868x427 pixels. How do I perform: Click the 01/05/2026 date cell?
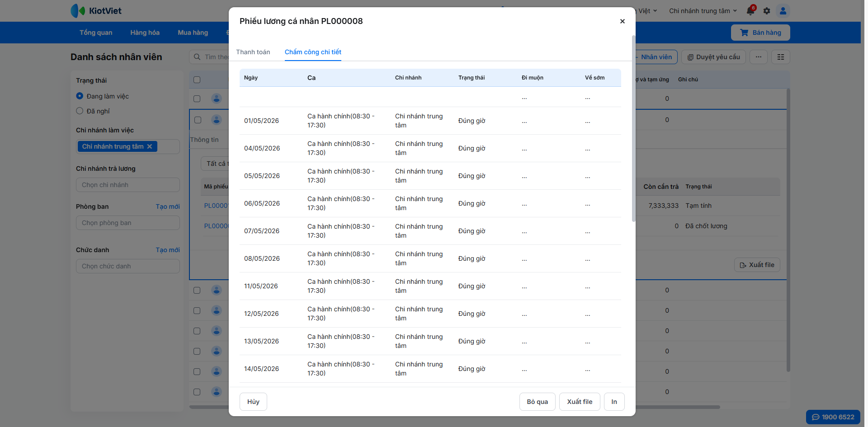point(261,121)
